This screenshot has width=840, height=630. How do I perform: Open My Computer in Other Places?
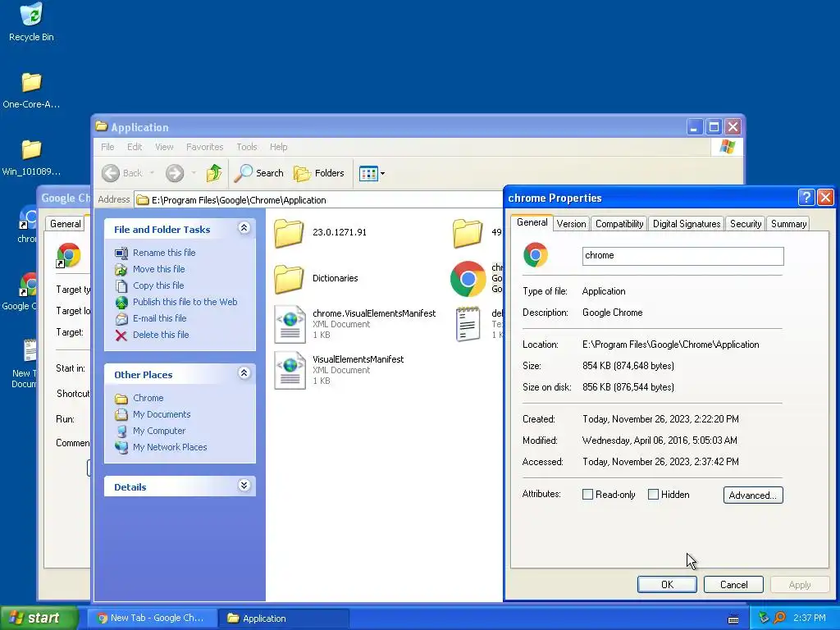(159, 431)
